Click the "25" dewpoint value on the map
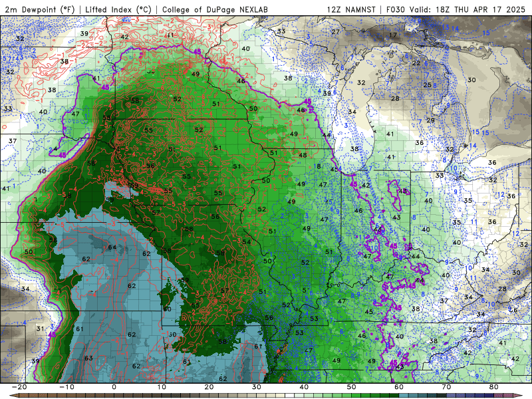 click(427, 85)
